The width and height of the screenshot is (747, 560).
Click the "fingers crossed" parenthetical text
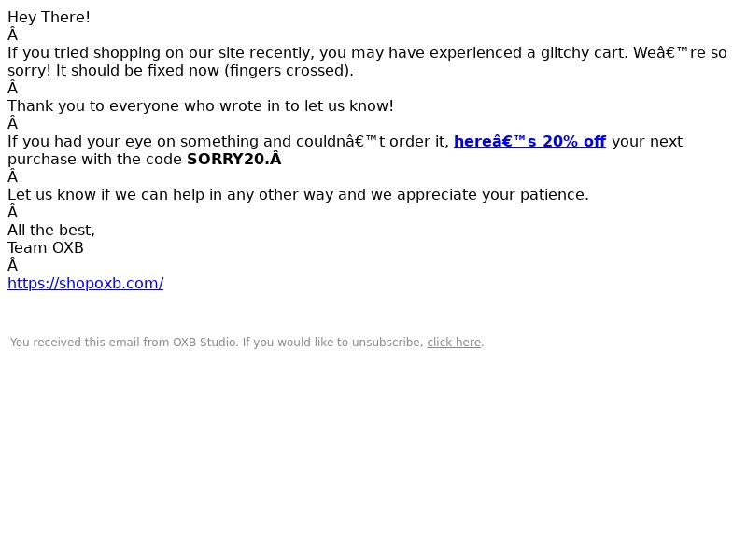pos(289,71)
